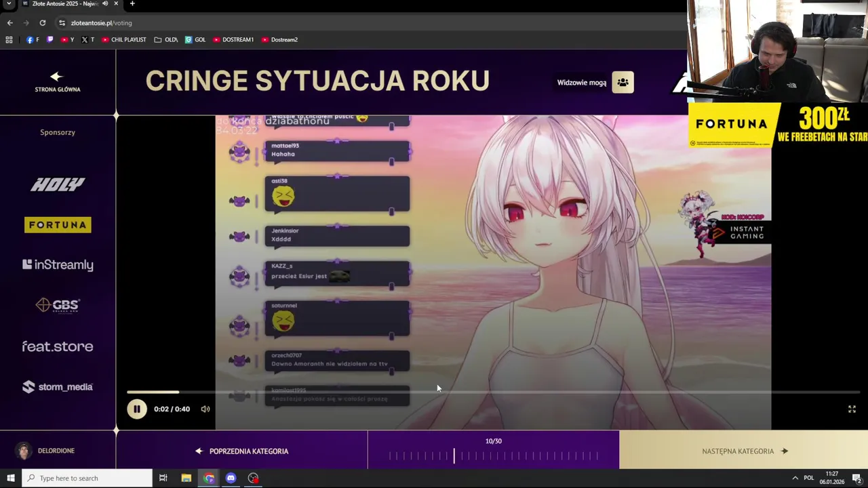Screen dimensions: 868x488
Task: Open File Explorer from taskbar
Action: (x=186, y=479)
